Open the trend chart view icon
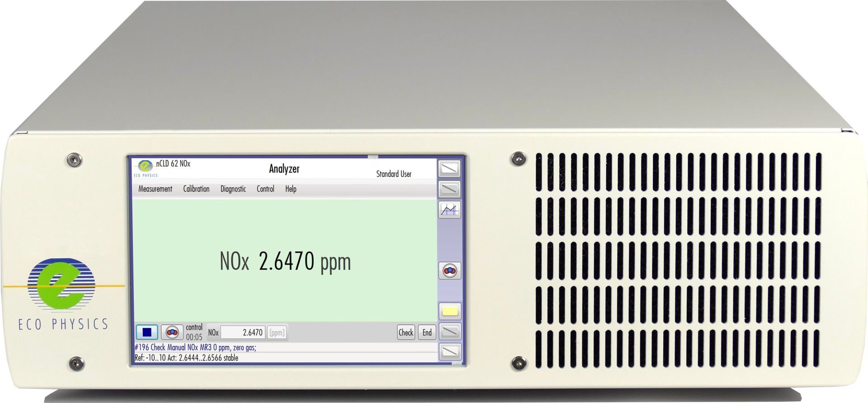868x403 pixels. [449, 210]
